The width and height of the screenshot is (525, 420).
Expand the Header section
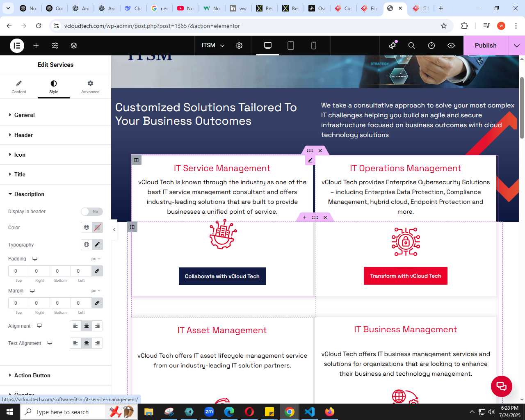[55, 135]
